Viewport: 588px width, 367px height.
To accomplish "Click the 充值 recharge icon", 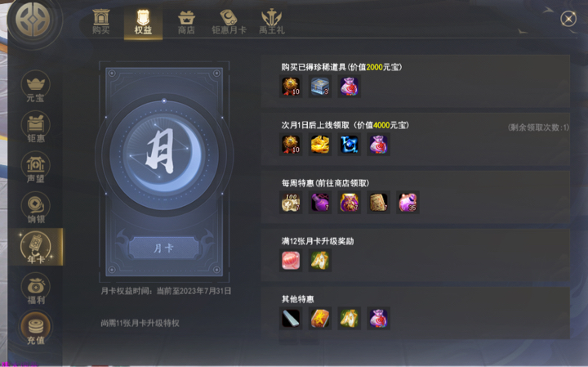I will point(36,329).
